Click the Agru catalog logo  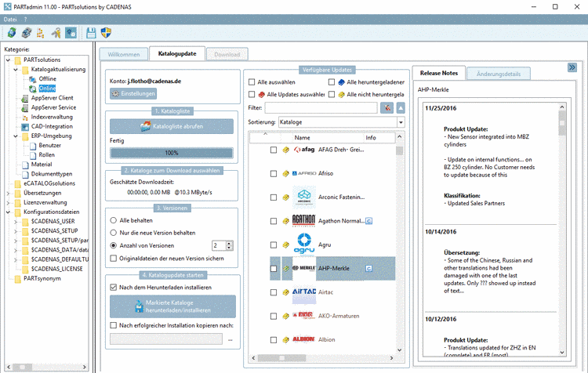click(304, 244)
